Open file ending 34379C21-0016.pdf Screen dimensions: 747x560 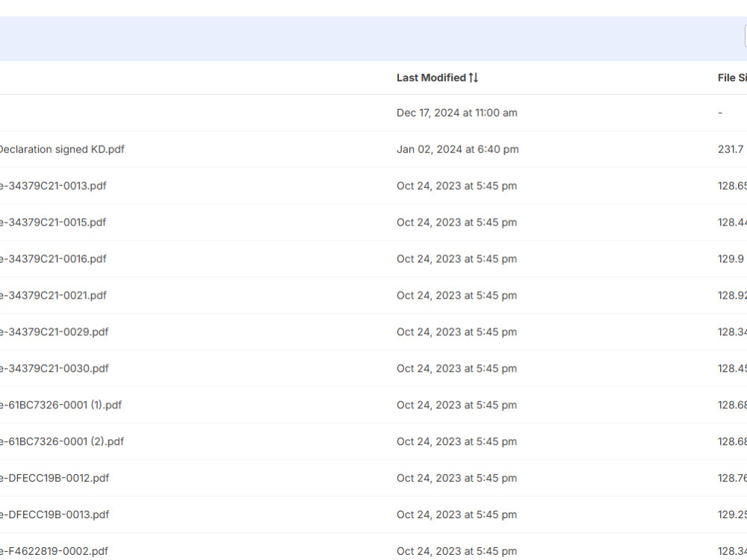(x=53, y=258)
